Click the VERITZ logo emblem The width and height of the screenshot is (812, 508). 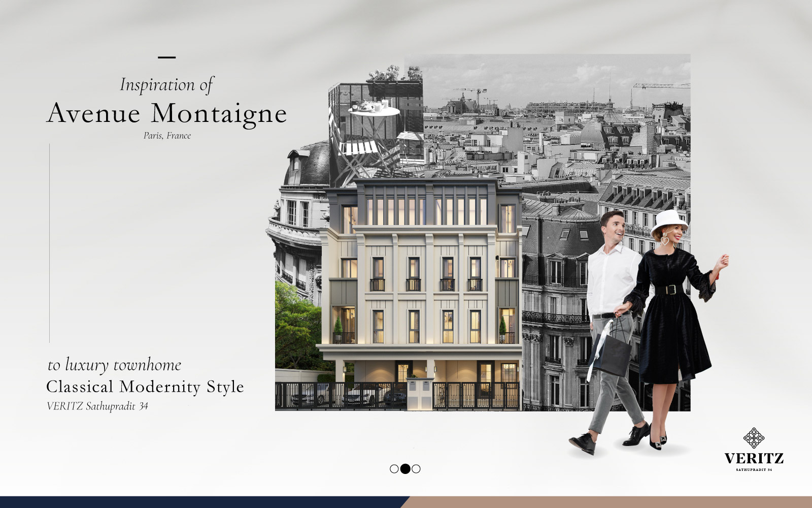(x=754, y=438)
